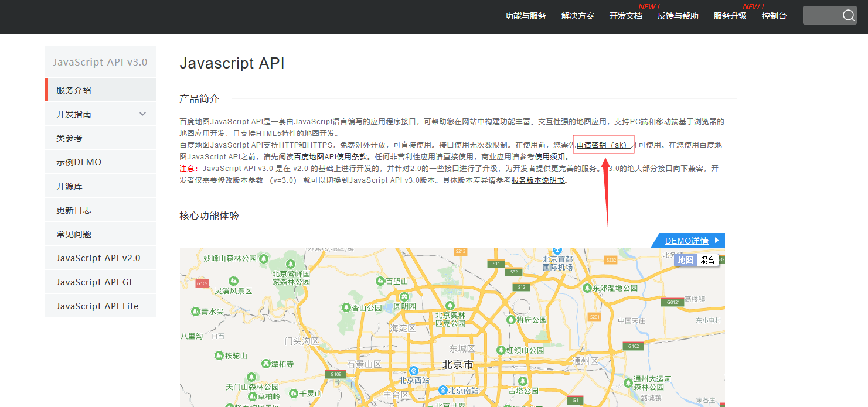Click the 青水尖 mountain icon
Viewport: 868px width, 407px height.
(x=195, y=312)
